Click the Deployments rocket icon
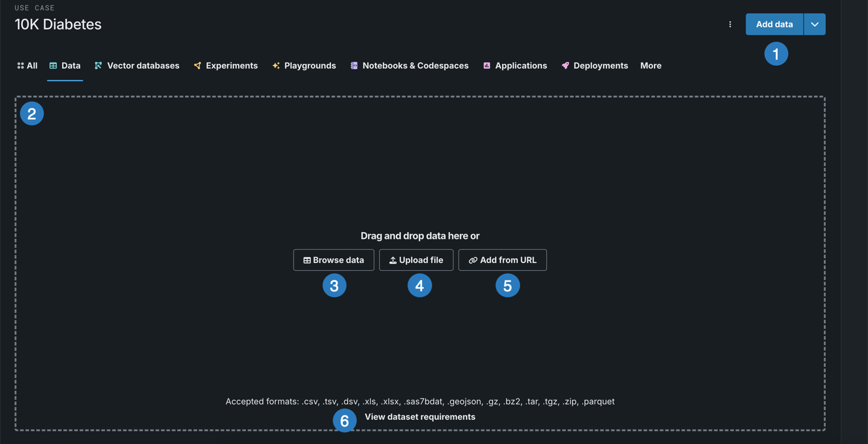 pos(565,66)
